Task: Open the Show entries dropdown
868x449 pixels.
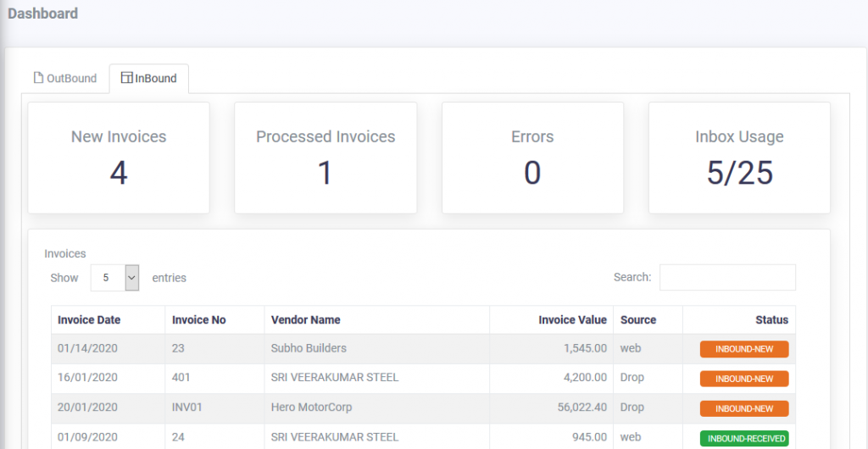Action: pos(114,278)
